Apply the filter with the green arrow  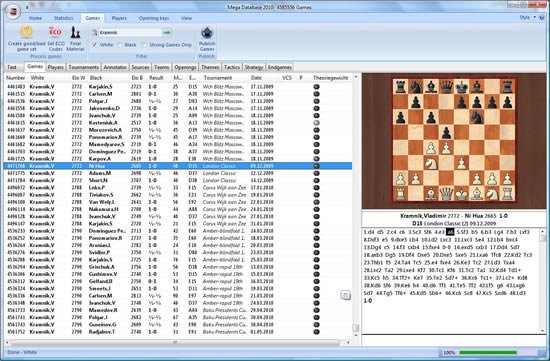(167, 33)
